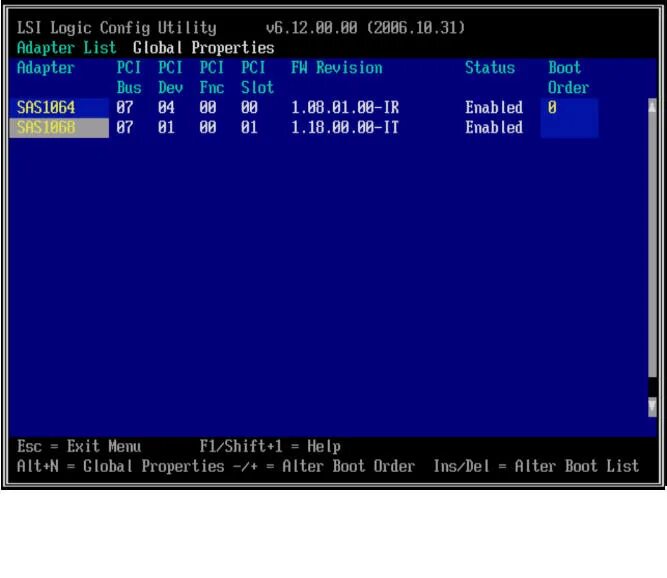Click the Status column header
This screenshot has height=578, width=667.
[490, 68]
